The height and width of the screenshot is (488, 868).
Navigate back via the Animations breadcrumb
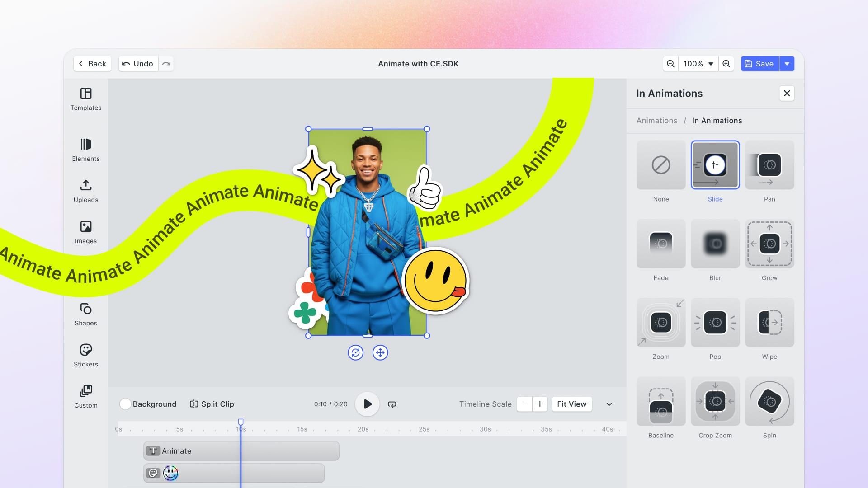pos(656,120)
